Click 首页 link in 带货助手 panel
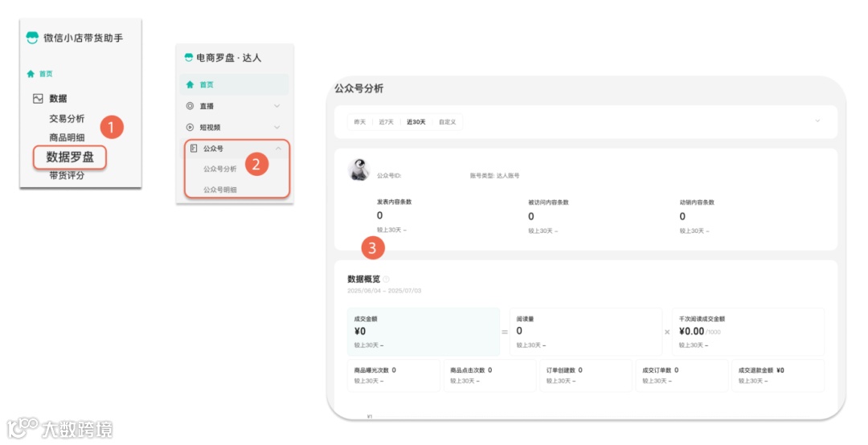Image resolution: width=868 pixels, height=445 pixels. (x=46, y=74)
